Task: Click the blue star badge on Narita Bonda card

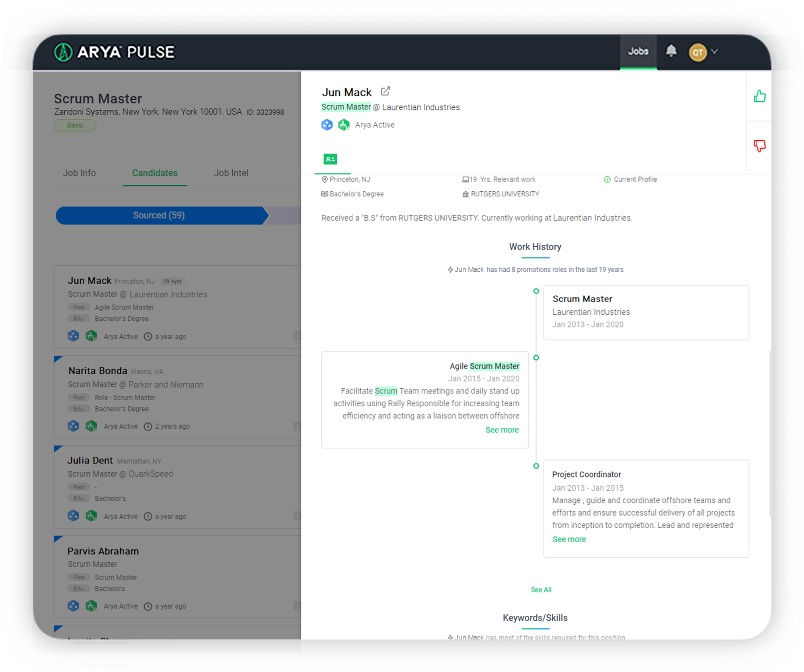Action: point(73,426)
